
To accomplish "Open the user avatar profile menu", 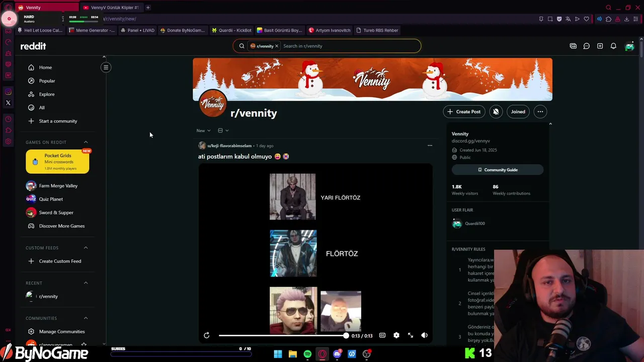I will coord(629,46).
